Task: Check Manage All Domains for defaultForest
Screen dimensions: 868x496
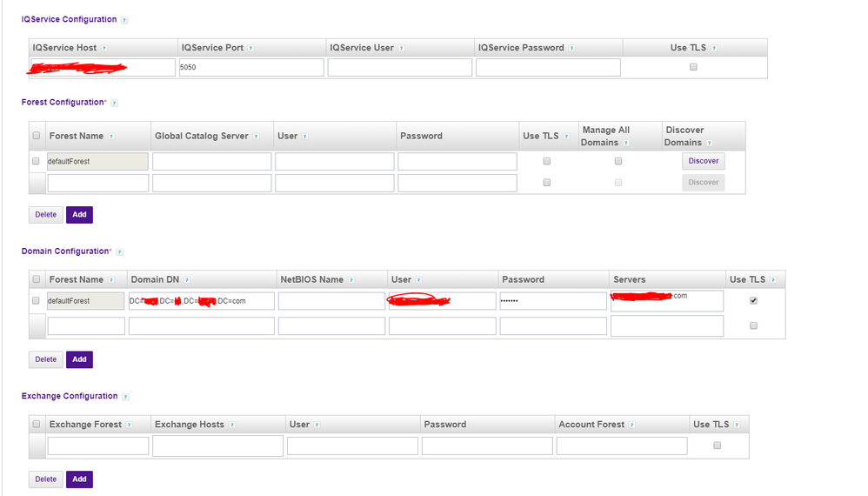Action: tap(618, 161)
